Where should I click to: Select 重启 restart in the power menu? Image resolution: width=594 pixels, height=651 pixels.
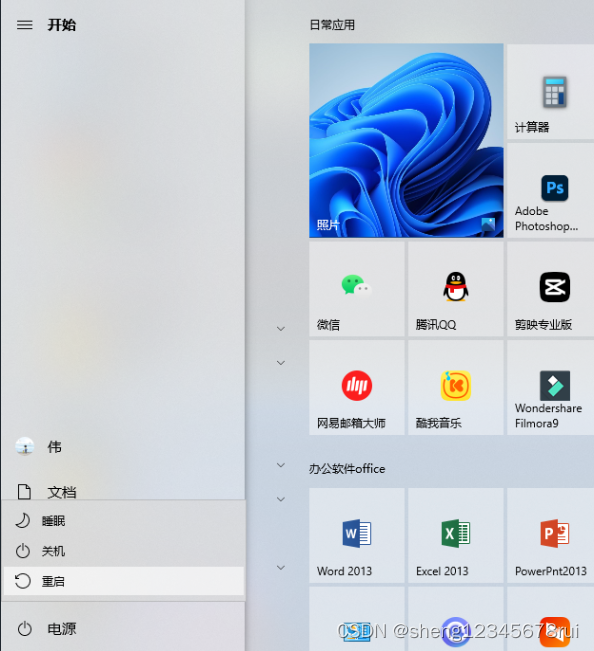123,581
